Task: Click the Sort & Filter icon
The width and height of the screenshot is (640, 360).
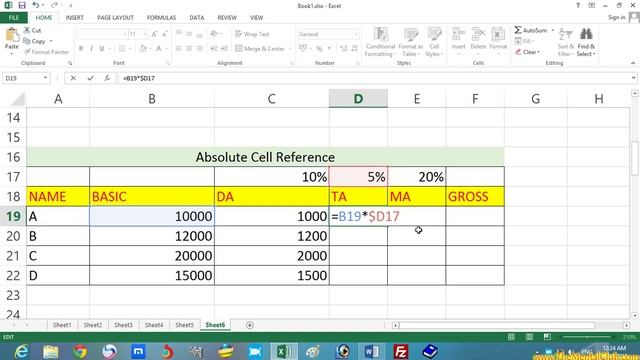Action: [x=565, y=35]
